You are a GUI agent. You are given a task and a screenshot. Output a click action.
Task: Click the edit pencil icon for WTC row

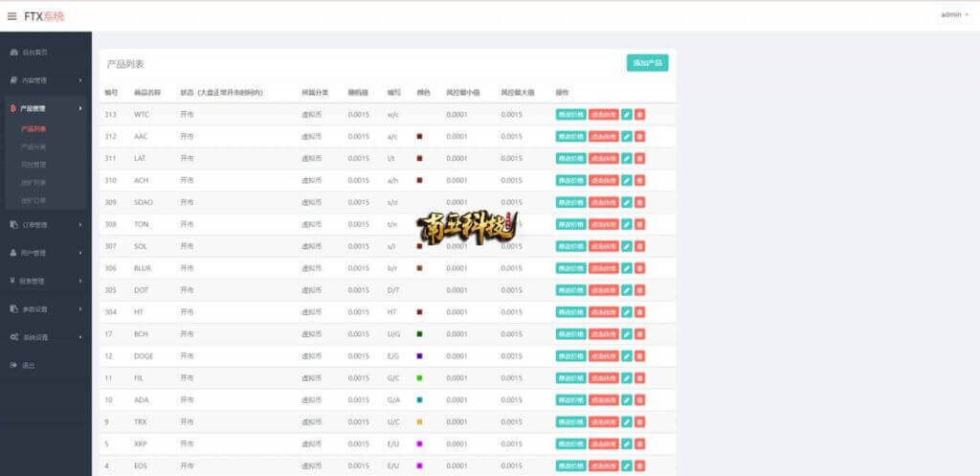(x=627, y=114)
